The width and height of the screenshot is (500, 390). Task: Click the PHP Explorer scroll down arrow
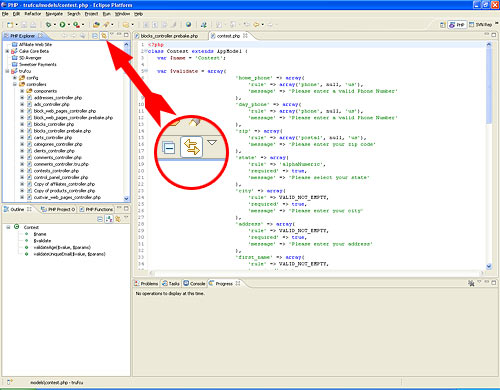[126, 198]
